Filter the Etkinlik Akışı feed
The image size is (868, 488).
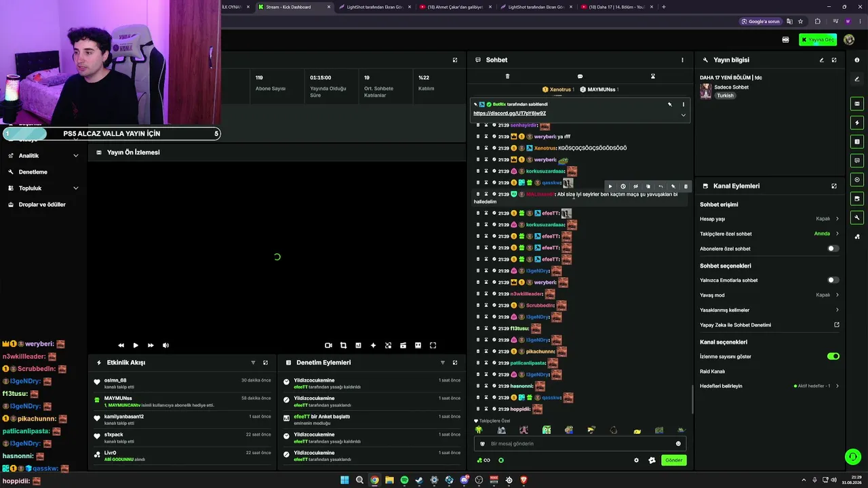(x=253, y=363)
